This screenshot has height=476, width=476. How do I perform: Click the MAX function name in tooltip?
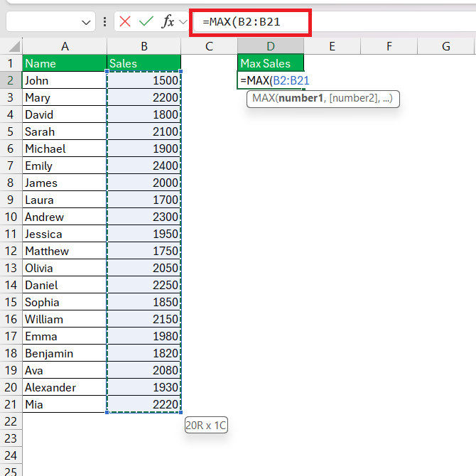[x=264, y=98]
